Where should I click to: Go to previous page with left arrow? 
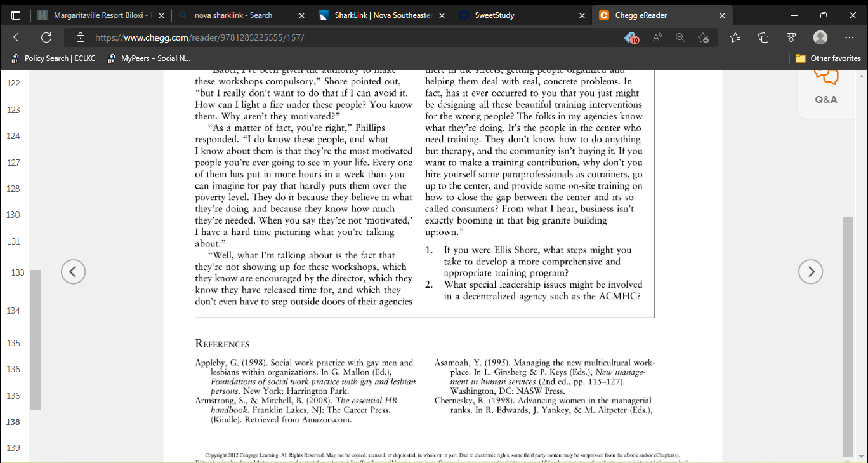point(73,272)
